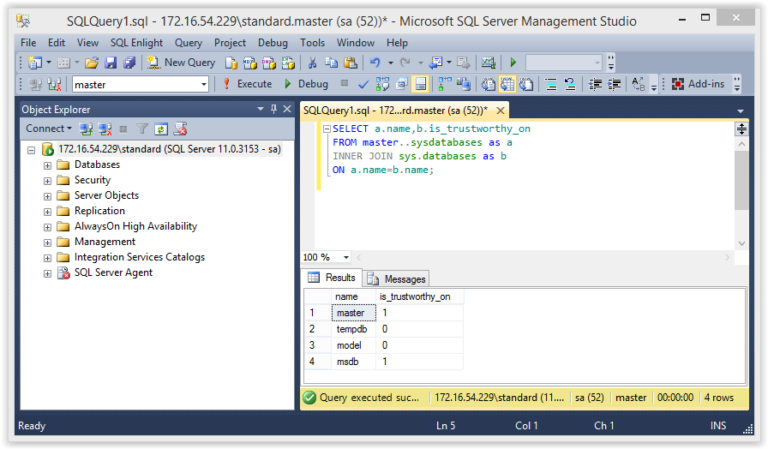The image size is (768, 449).
Task: Expand the Security folder node
Action: click(x=48, y=181)
